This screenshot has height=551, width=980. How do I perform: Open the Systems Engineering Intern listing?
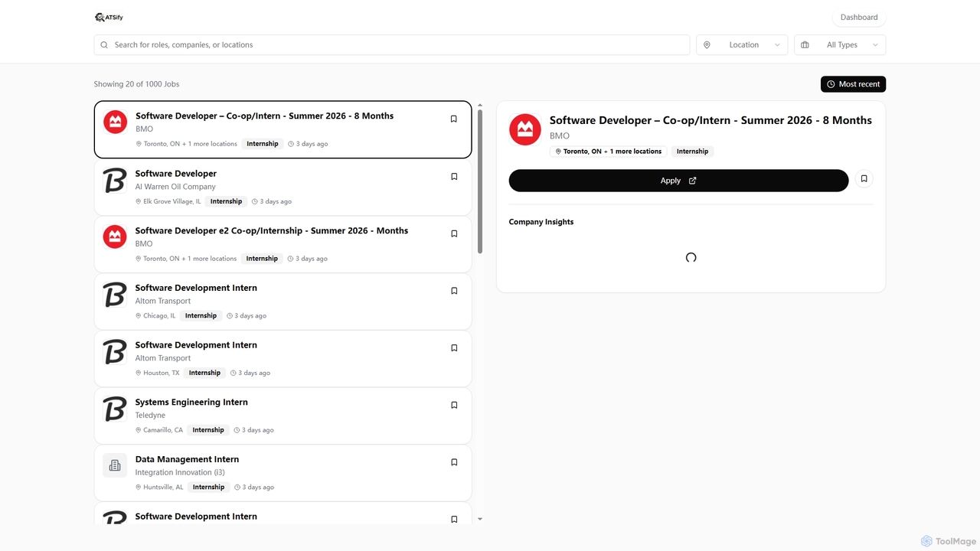(x=283, y=416)
